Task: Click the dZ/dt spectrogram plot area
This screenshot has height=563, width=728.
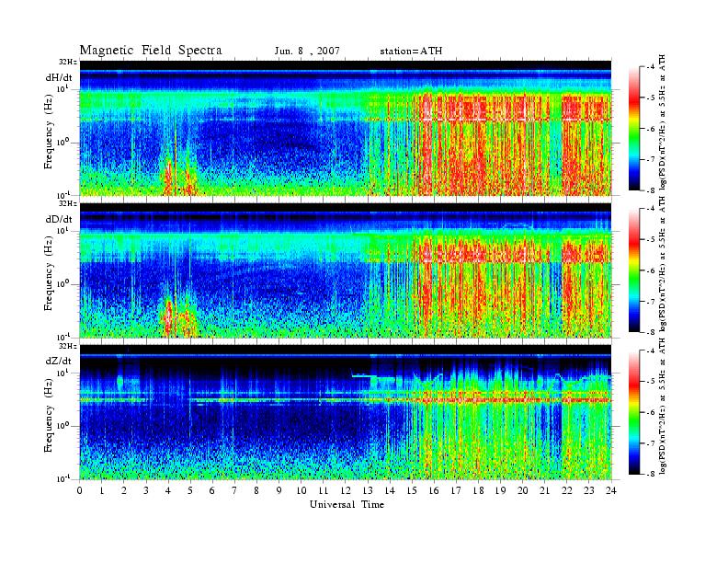Action: (346, 412)
